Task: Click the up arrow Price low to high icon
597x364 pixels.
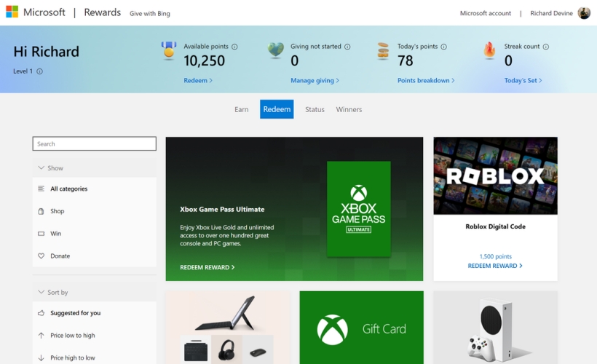Action: (41, 336)
